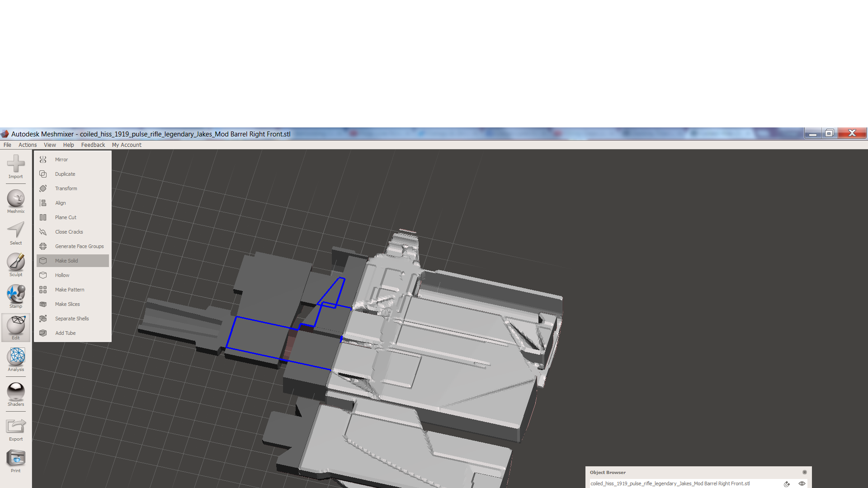Click the Plane Cut icon
This screenshot has height=488, width=868.
coord(43,217)
